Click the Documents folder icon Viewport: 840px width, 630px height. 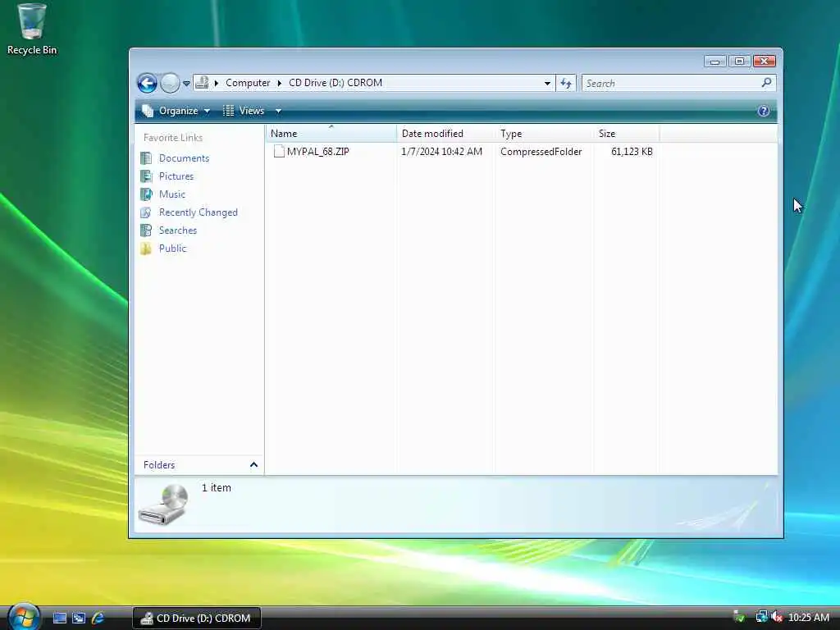(146, 158)
